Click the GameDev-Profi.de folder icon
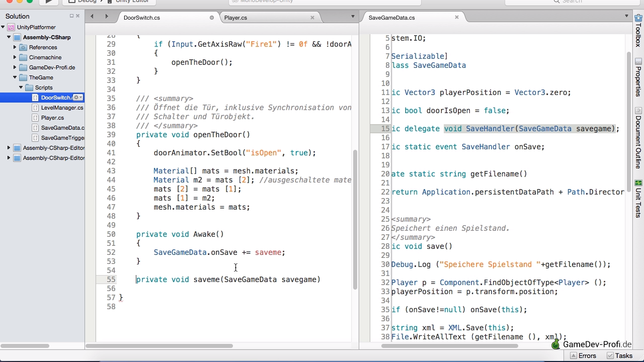The height and width of the screenshot is (362, 644). click(x=23, y=67)
